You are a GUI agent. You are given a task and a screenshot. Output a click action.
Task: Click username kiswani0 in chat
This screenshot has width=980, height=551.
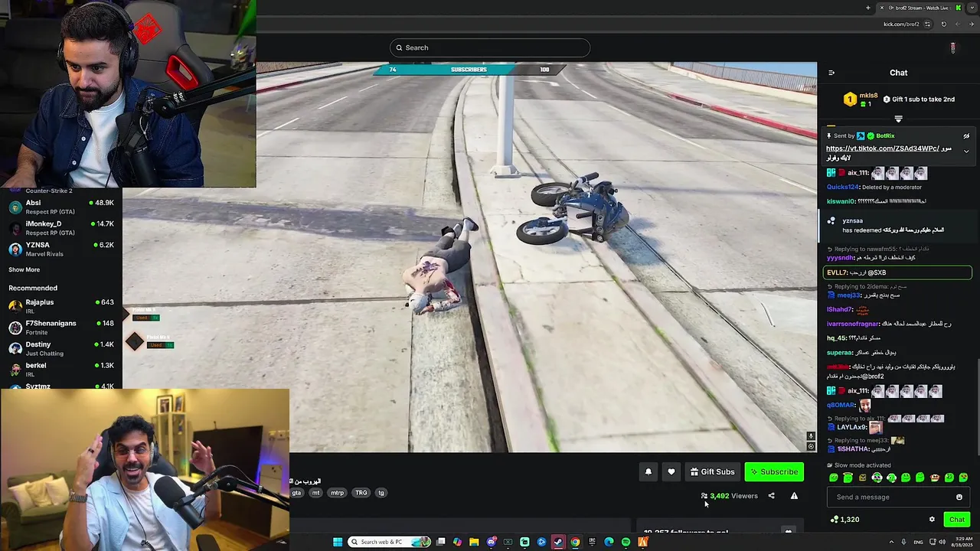point(840,201)
